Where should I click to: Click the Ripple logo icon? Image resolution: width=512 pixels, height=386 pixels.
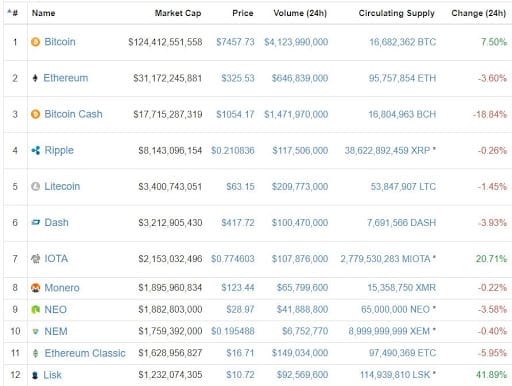36,150
